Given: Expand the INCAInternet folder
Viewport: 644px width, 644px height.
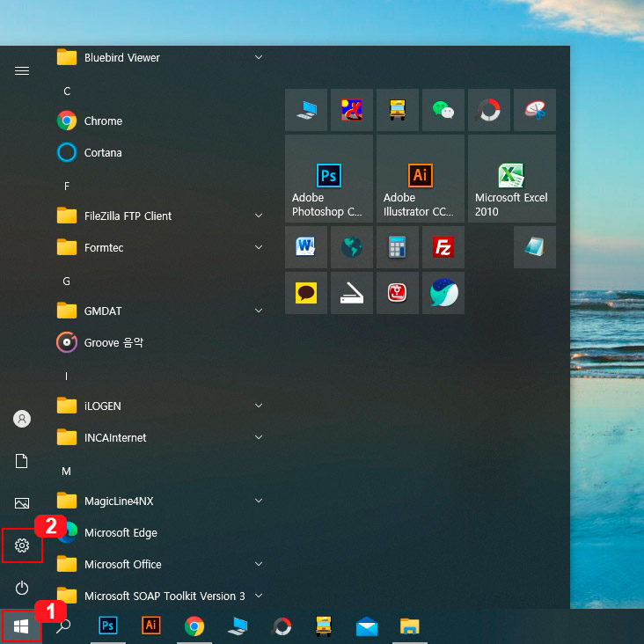Looking at the screenshot, I should click(x=160, y=438).
